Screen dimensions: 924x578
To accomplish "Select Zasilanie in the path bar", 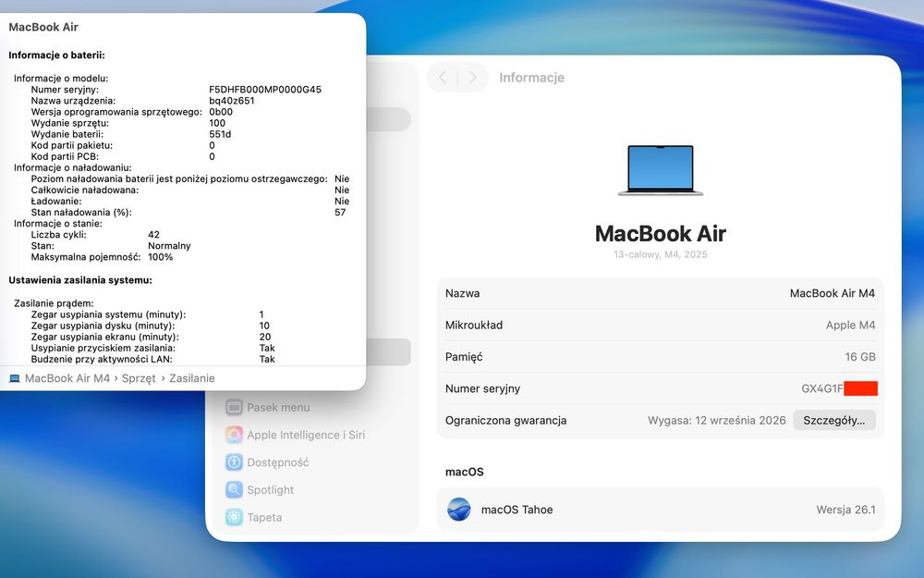I will [191, 378].
